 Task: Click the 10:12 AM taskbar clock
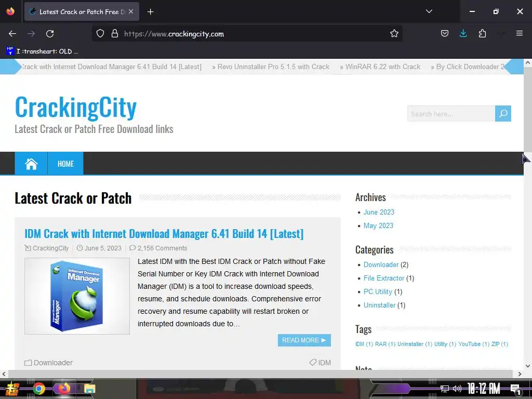click(484, 389)
